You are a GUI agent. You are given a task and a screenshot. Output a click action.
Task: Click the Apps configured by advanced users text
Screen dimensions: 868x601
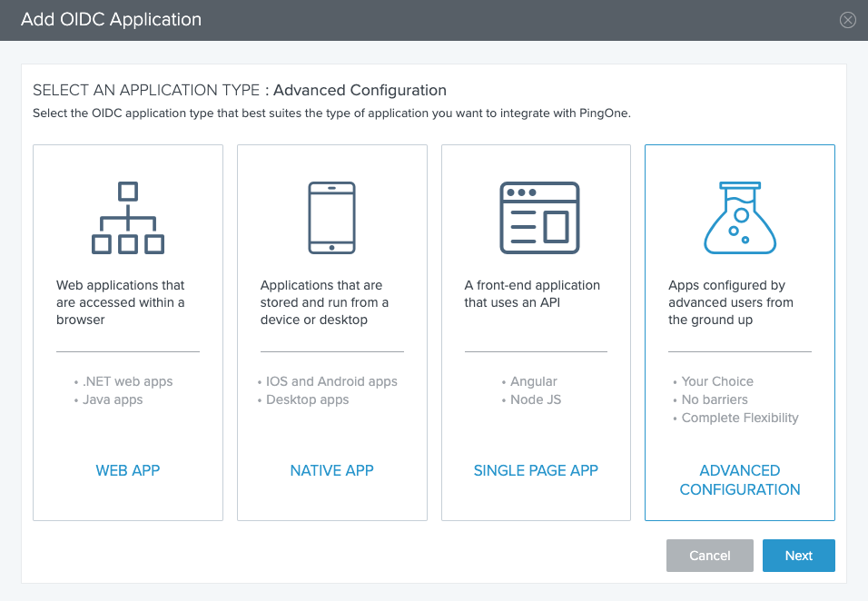tap(731, 302)
